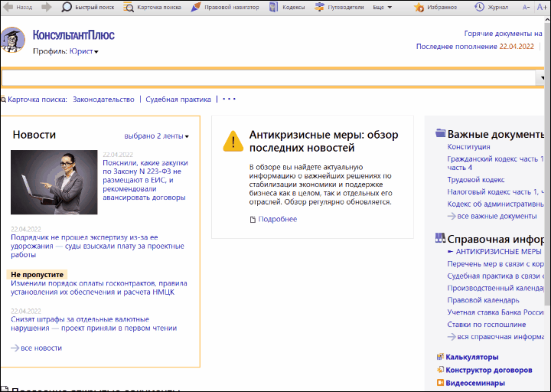551x392 pixels.
Task: Click the Назад back arrow
Action: [8, 7]
